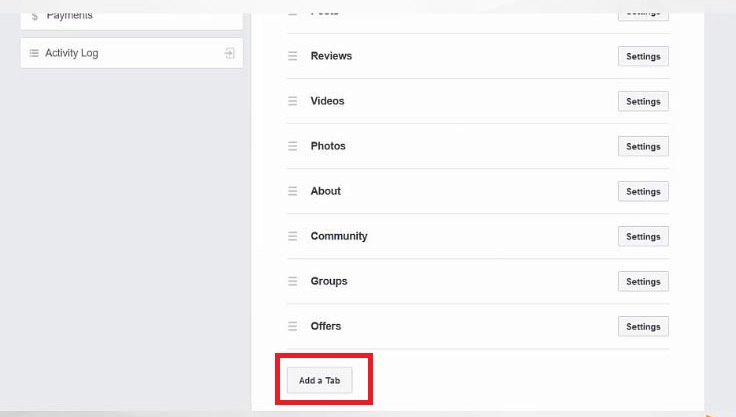736x417 pixels.
Task: Click the Activity Log arrow icon
Action: click(230, 53)
